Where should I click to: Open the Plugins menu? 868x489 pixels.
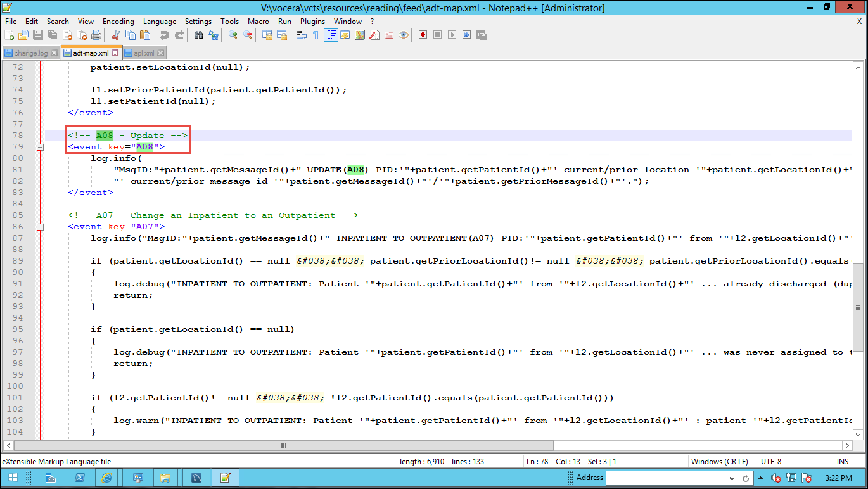tap(312, 21)
